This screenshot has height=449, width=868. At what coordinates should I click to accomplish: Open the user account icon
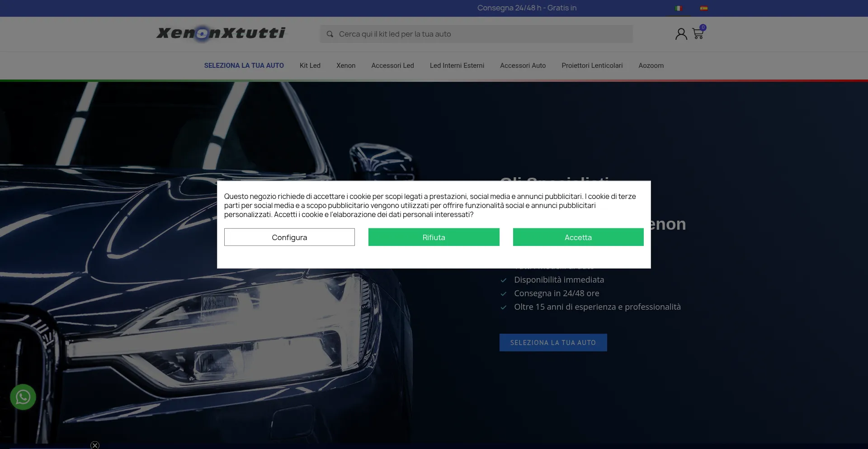pyautogui.click(x=681, y=34)
